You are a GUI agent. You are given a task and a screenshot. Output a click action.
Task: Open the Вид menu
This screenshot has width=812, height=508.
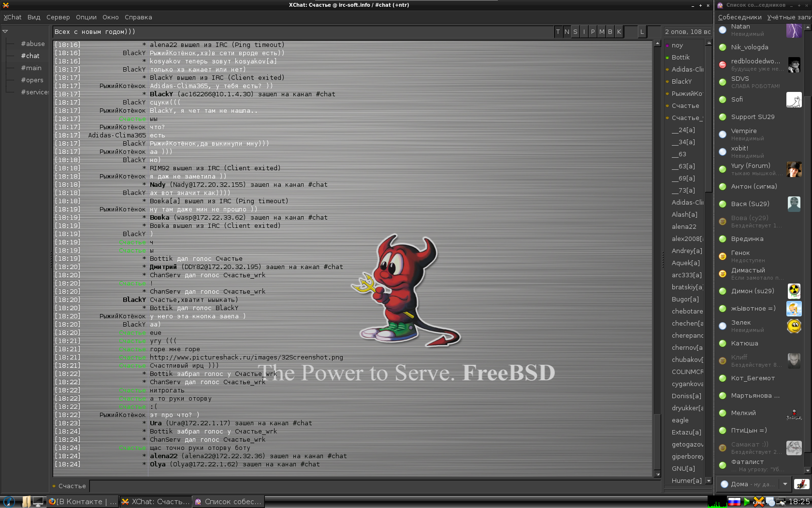(x=34, y=17)
